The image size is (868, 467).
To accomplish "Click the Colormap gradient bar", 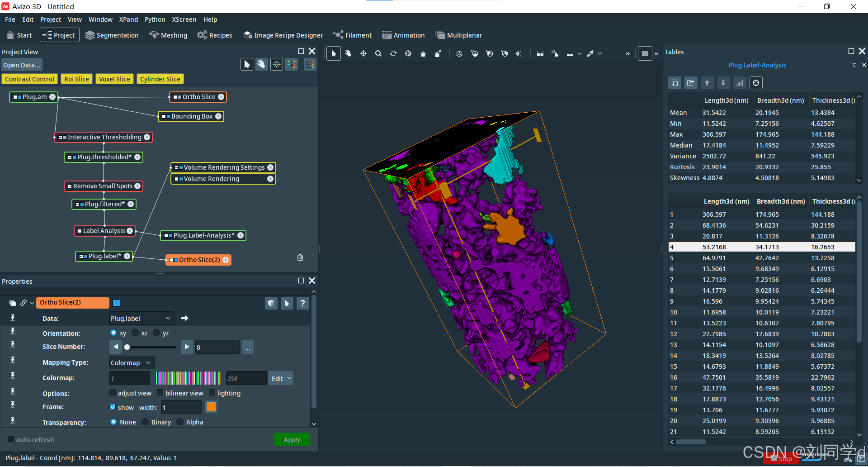I will (188, 378).
